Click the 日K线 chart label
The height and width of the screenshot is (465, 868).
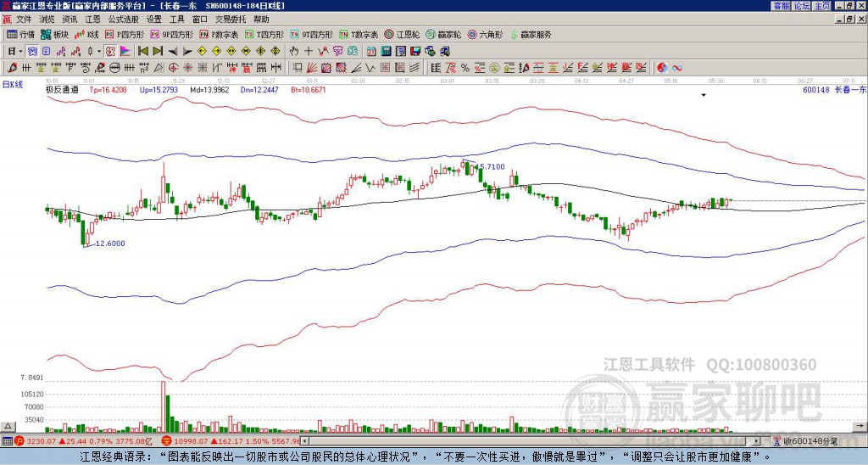point(12,85)
